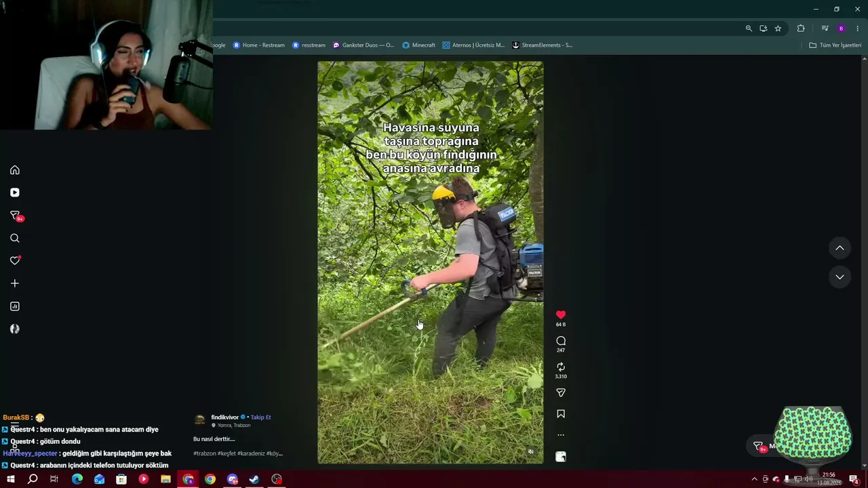Open the Tüm Yer İşaretleri bookmarks folder
Screen dimensions: 868x488
point(835,45)
